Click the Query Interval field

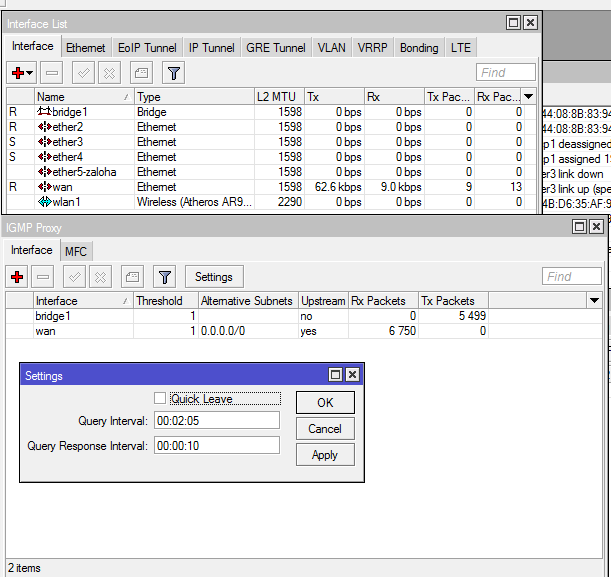click(217, 420)
